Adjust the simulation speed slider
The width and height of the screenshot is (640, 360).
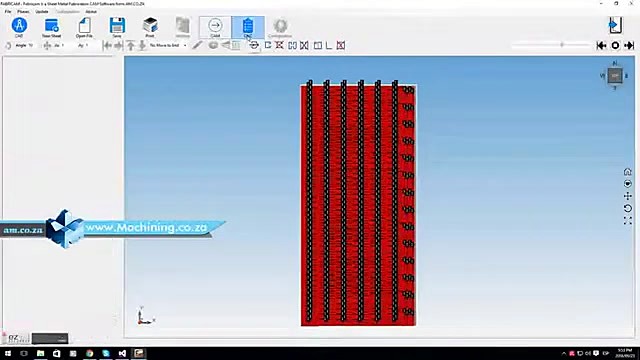(551, 45)
